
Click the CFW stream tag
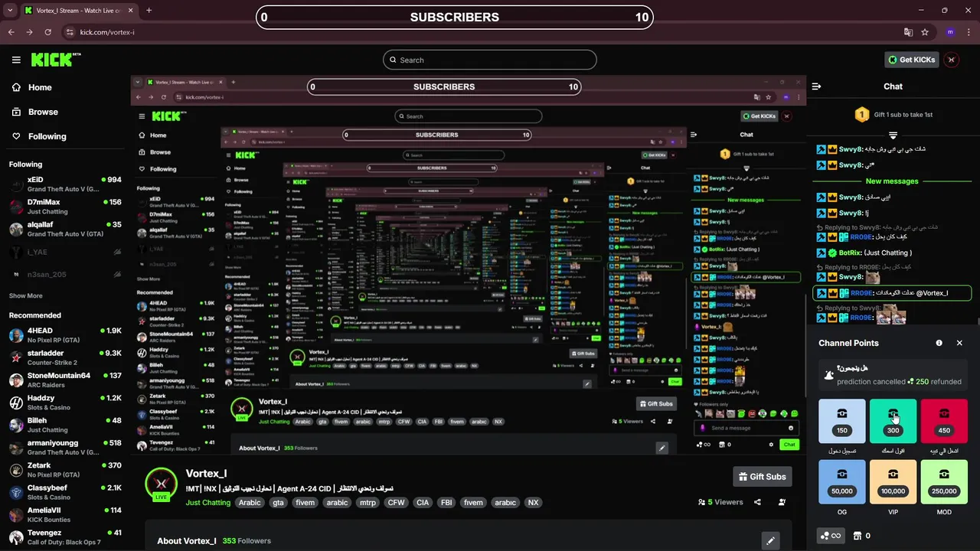tap(396, 503)
